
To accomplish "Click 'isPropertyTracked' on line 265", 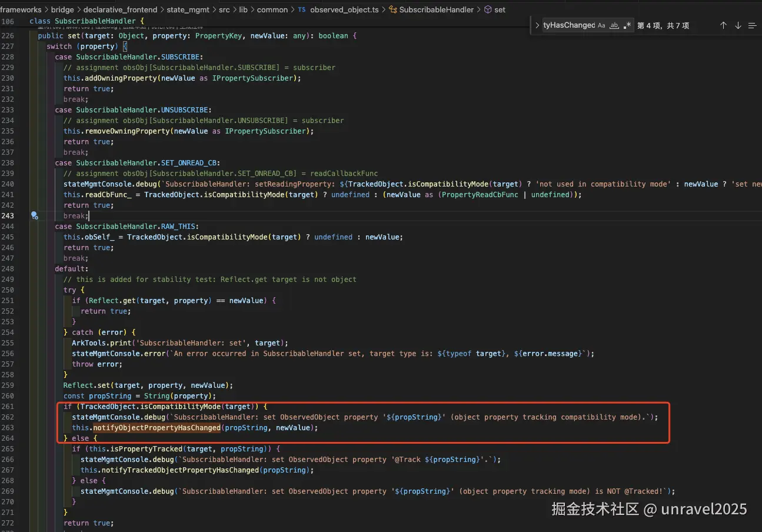I will pyautogui.click(x=146, y=448).
